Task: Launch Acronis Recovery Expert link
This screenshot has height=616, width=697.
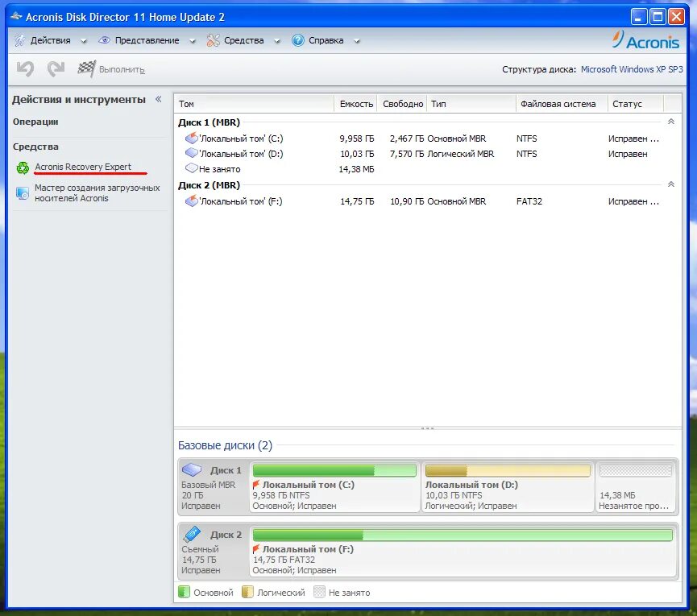Action: click(x=83, y=167)
